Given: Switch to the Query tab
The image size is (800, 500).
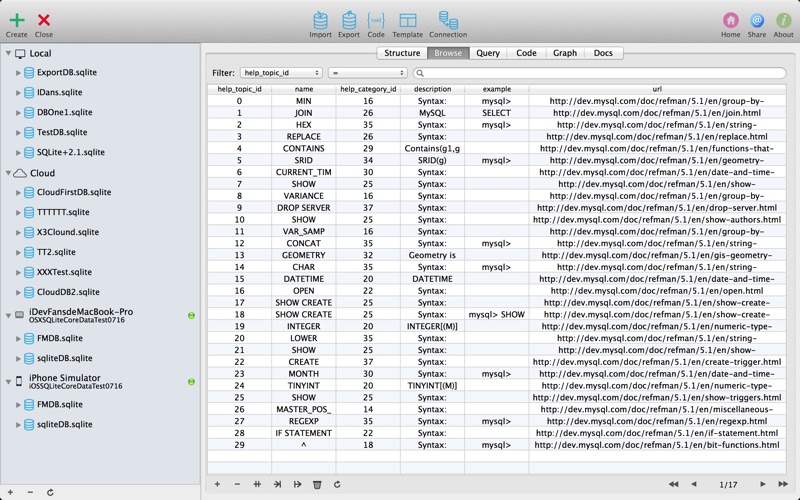Looking at the screenshot, I should 488,53.
